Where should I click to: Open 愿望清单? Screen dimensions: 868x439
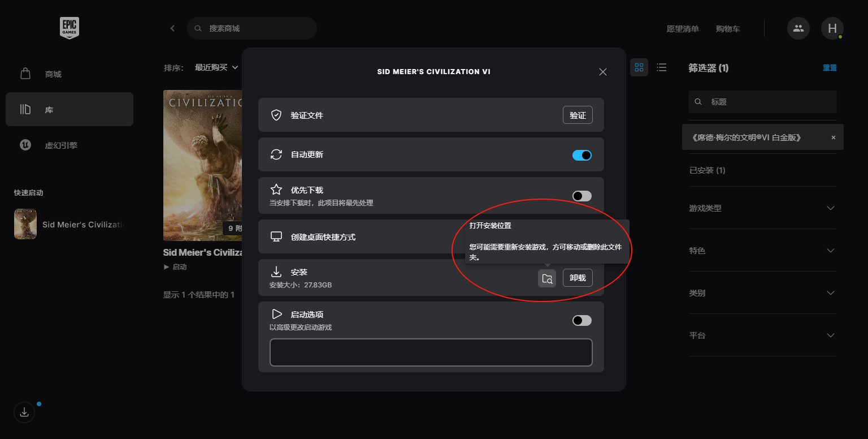[x=683, y=28]
